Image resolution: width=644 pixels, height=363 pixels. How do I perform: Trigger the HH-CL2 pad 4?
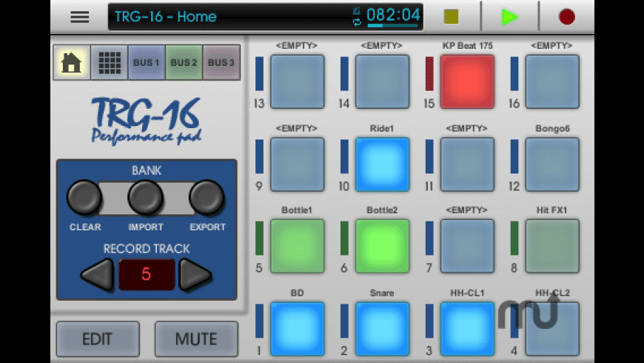[x=552, y=329]
